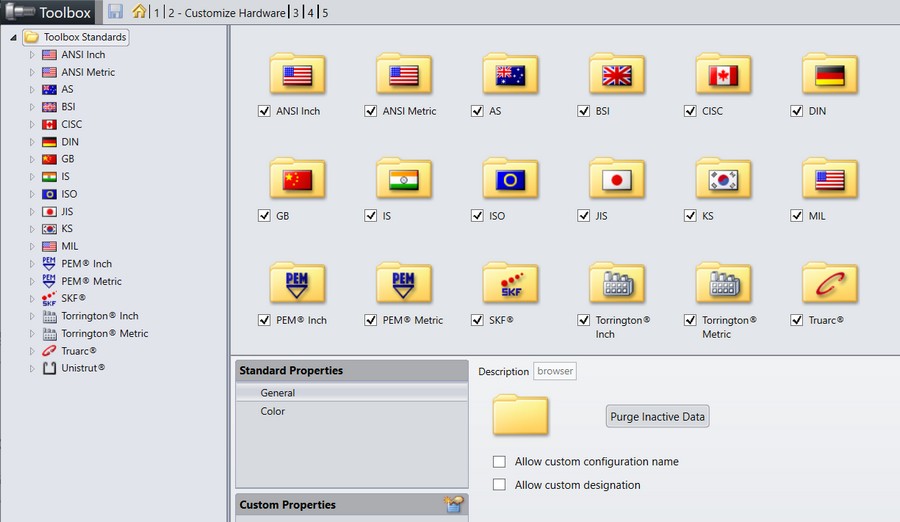Go to step 3 in the breadcrumb

296,13
